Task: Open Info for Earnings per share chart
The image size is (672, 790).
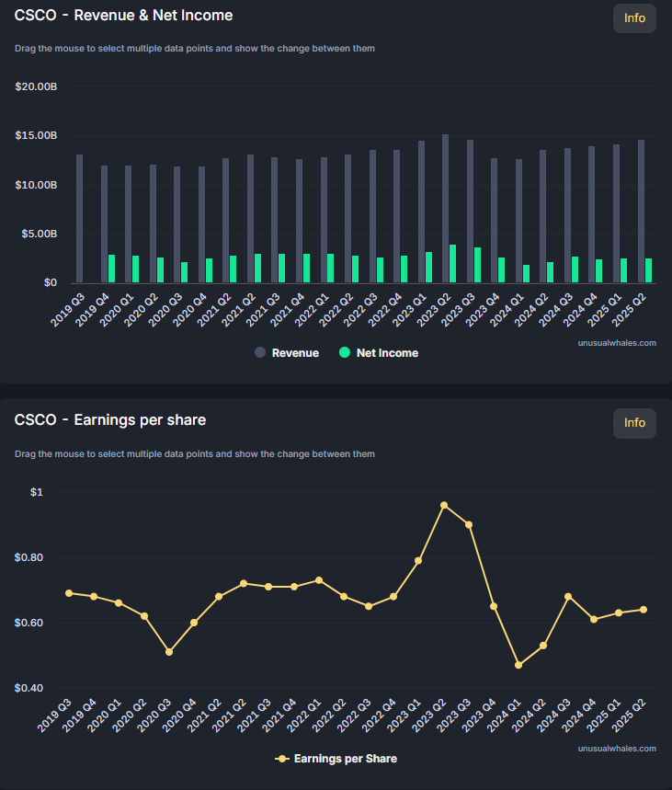Action: point(634,423)
